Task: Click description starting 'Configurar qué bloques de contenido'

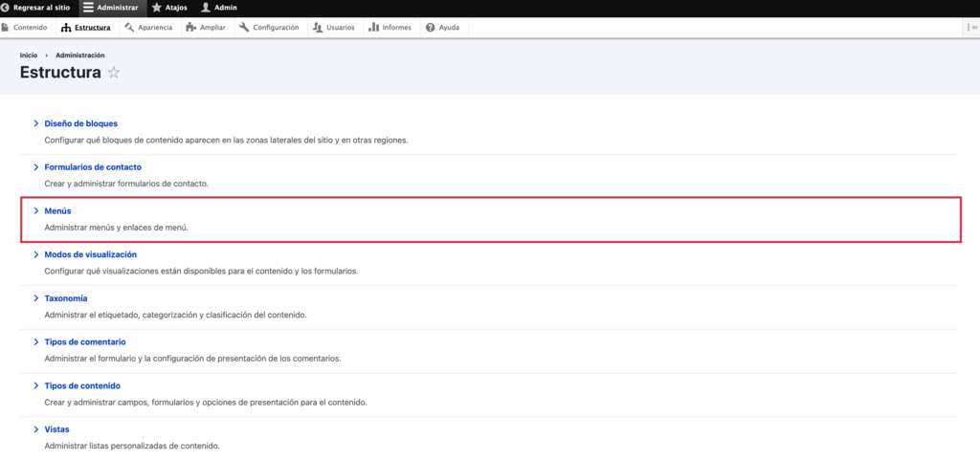Action: click(x=226, y=140)
